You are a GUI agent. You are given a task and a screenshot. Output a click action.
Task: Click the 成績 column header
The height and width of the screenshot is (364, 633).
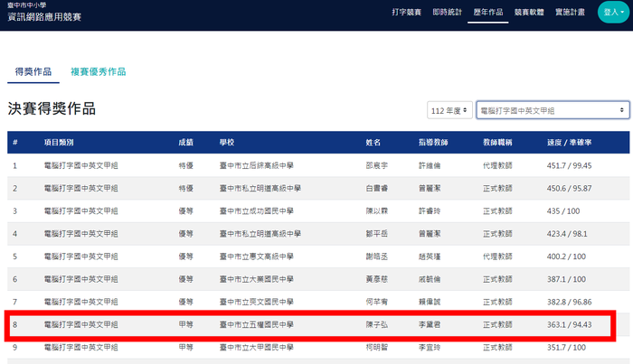186,143
